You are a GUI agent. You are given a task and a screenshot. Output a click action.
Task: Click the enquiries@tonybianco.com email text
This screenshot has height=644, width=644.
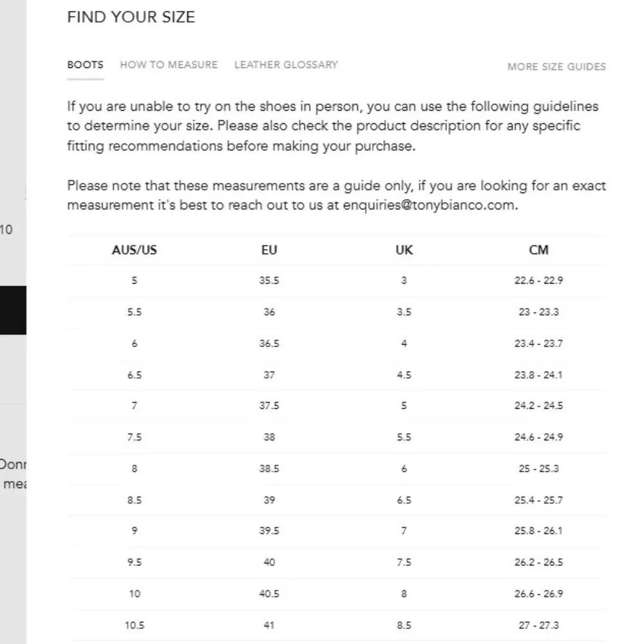click(x=430, y=206)
